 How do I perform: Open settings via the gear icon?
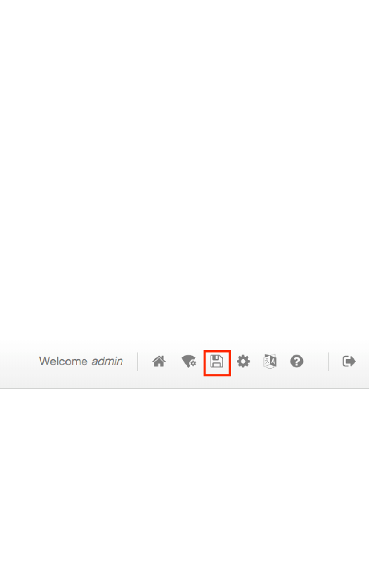click(243, 362)
